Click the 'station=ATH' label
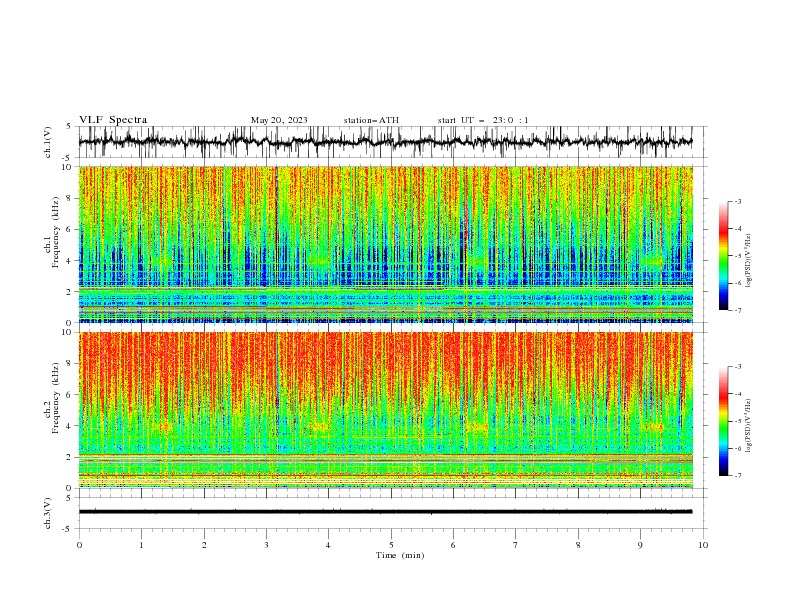 point(371,120)
